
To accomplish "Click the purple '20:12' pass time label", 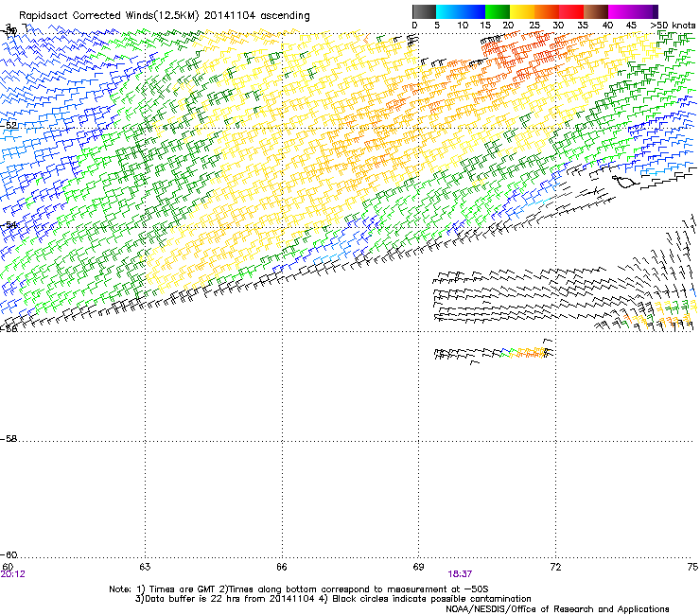I will coord(12,574).
